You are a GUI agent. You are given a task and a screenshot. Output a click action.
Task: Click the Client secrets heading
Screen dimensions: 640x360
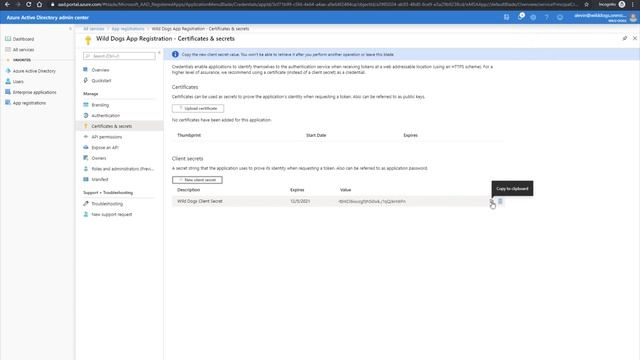[187, 158]
